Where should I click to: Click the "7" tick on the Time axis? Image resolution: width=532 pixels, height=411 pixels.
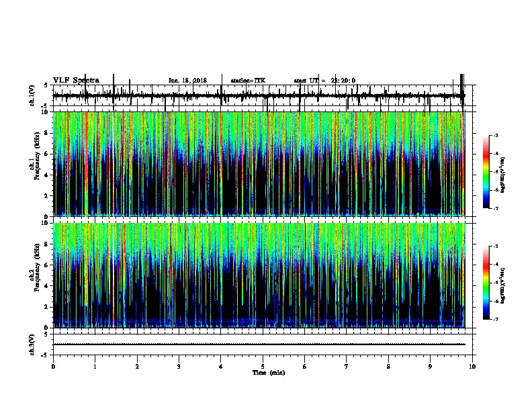click(347, 367)
